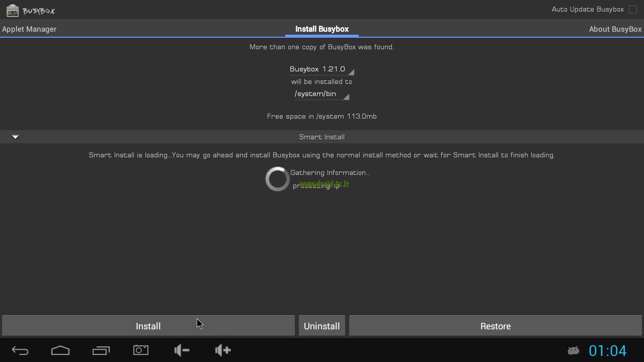Open the recent apps navigation icon
Image resolution: width=644 pixels, height=362 pixels.
[x=101, y=350]
